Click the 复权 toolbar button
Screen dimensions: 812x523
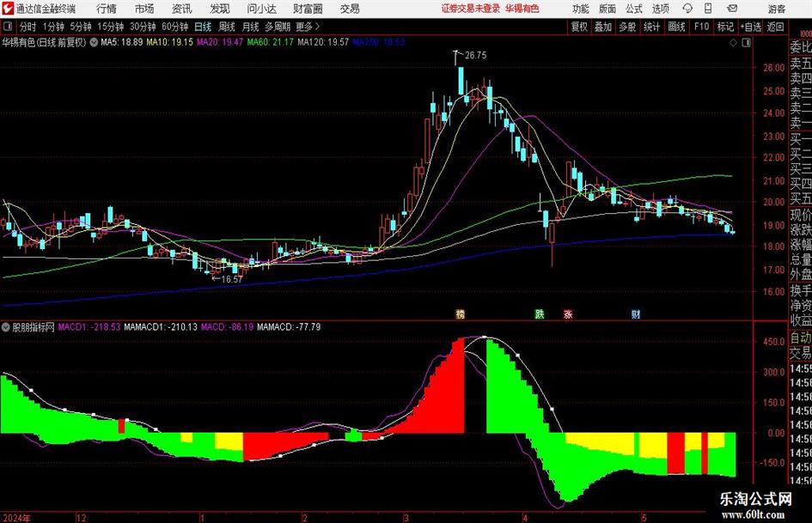click(x=579, y=27)
